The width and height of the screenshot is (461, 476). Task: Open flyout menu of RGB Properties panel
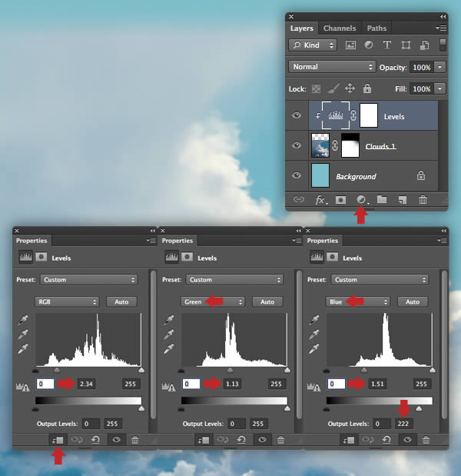(151, 241)
